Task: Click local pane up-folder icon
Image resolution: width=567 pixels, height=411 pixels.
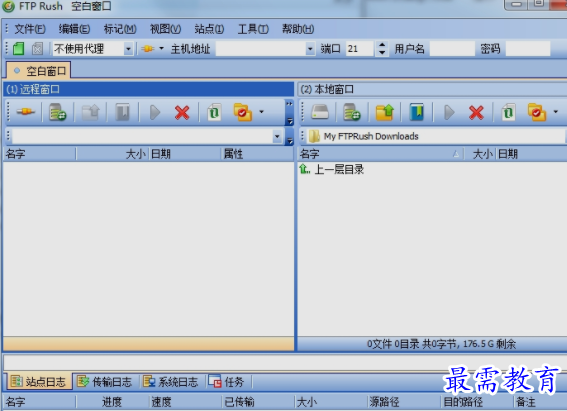Action: [385, 112]
